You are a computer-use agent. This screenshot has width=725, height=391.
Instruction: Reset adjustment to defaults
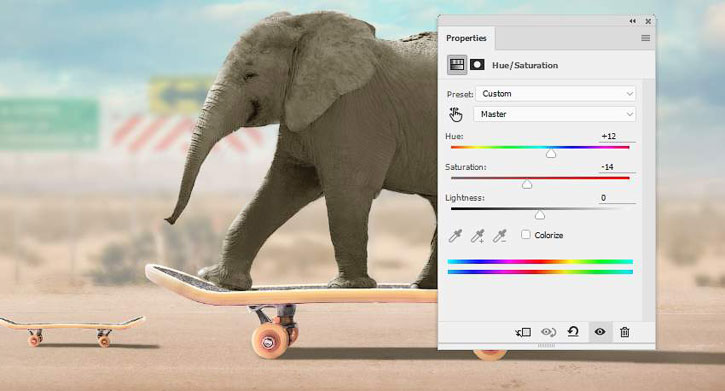573,332
